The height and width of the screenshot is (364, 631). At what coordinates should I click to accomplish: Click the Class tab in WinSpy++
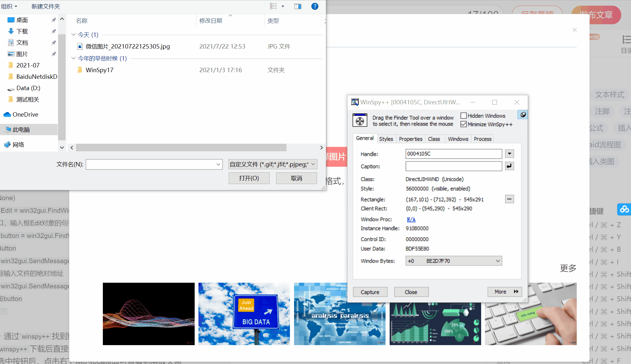(x=434, y=139)
